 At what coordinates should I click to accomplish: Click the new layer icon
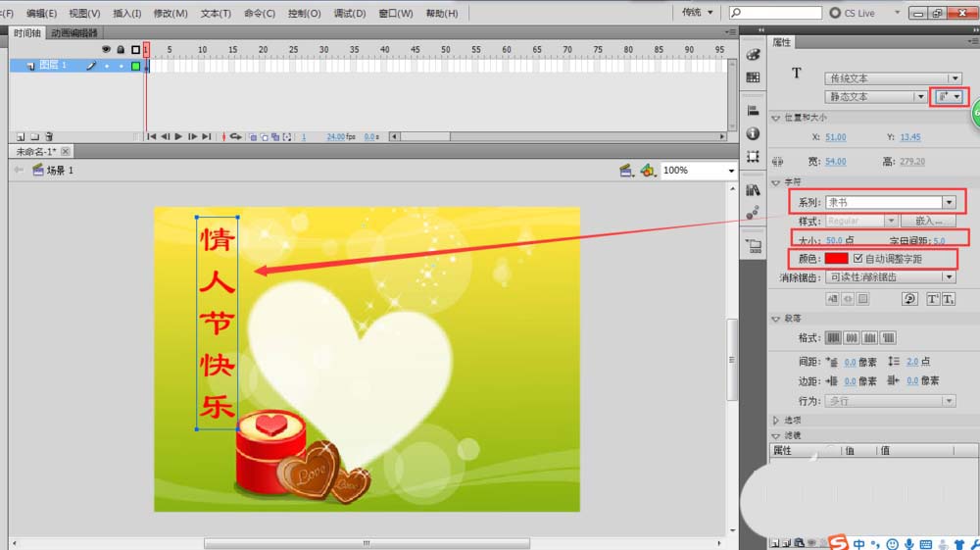(x=20, y=137)
